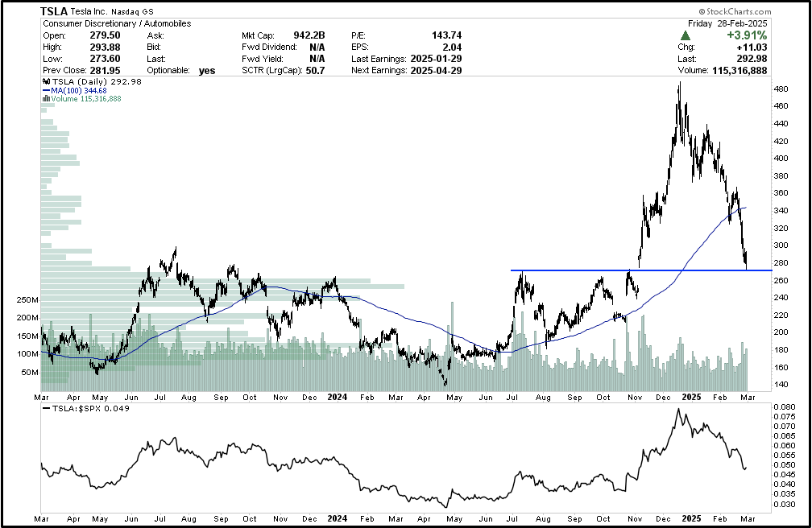The image size is (812, 528).
Task: Click 2025 on the price chart's date axis
Action: (691, 397)
